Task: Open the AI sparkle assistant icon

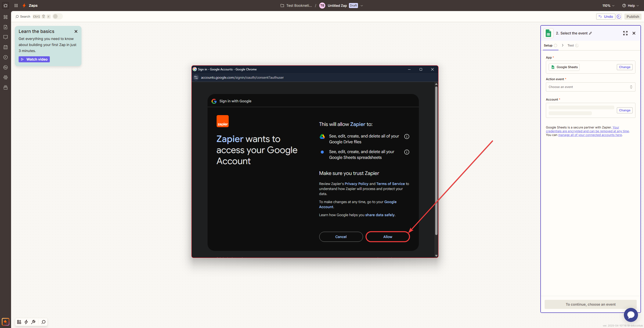Action: (x=6, y=322)
